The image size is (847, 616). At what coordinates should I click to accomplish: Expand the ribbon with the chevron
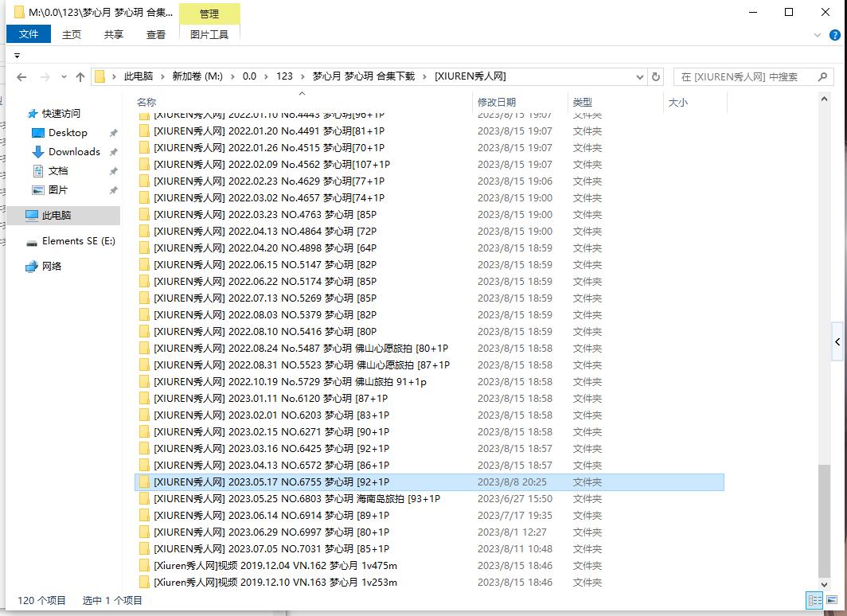click(818, 35)
